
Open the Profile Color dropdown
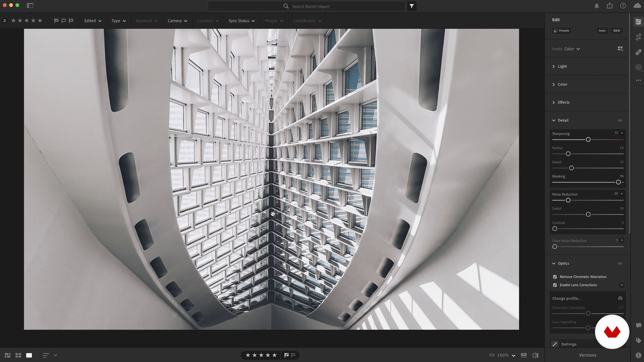(x=572, y=49)
